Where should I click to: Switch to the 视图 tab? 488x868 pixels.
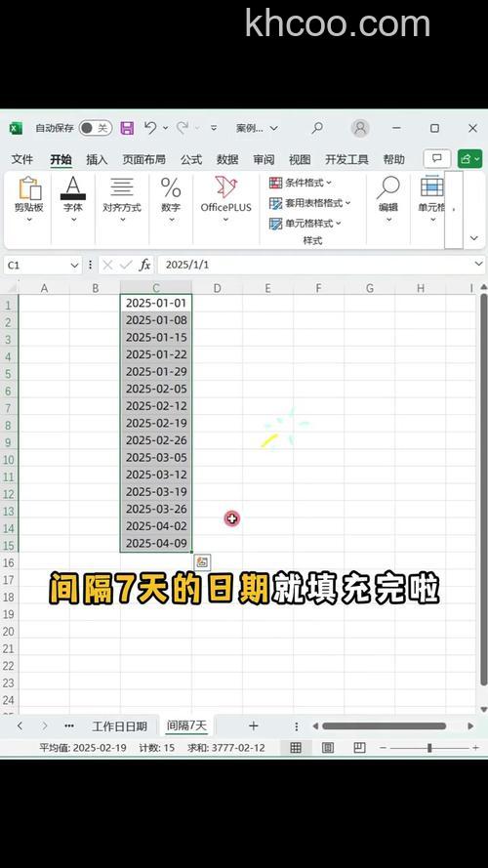point(300,159)
